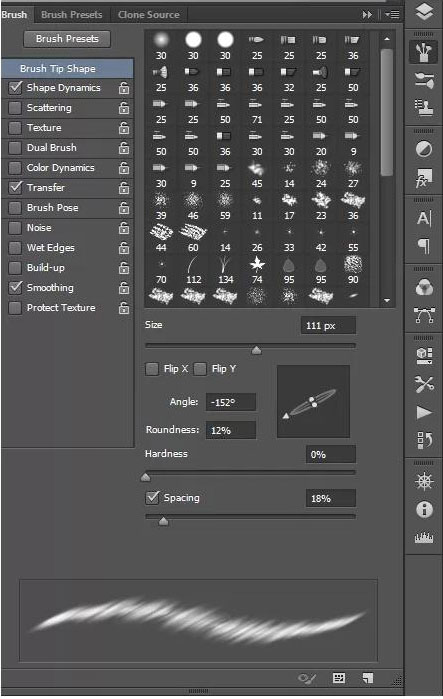Click the create new brush icon
This screenshot has width=443, height=699.
tap(367, 678)
